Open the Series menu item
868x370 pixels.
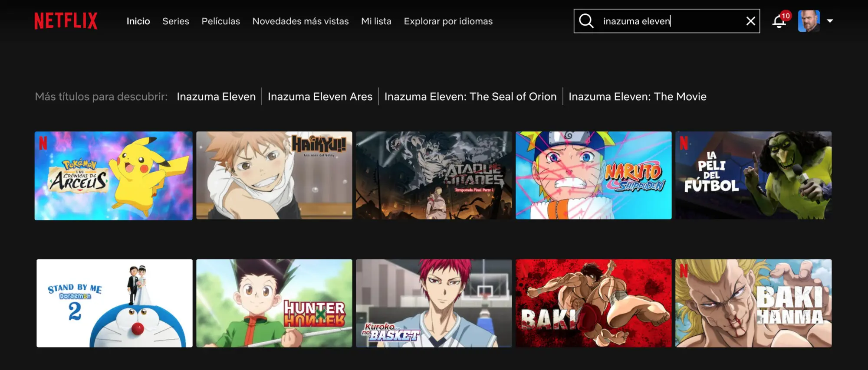pyautogui.click(x=176, y=21)
